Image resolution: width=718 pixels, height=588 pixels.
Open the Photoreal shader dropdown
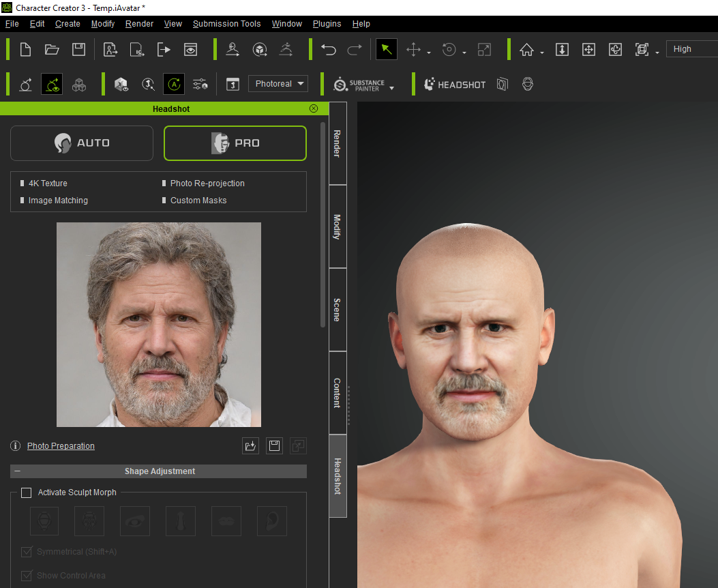coord(278,84)
